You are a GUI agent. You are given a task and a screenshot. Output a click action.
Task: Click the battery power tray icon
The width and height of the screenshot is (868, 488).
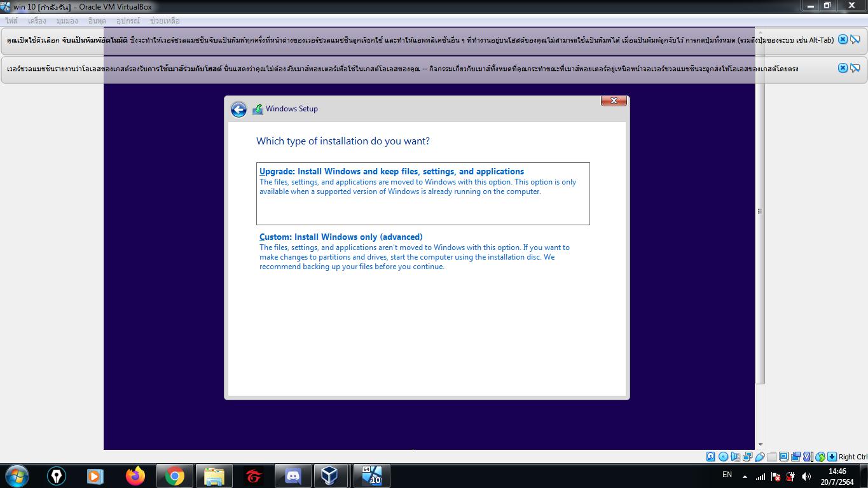click(791, 477)
